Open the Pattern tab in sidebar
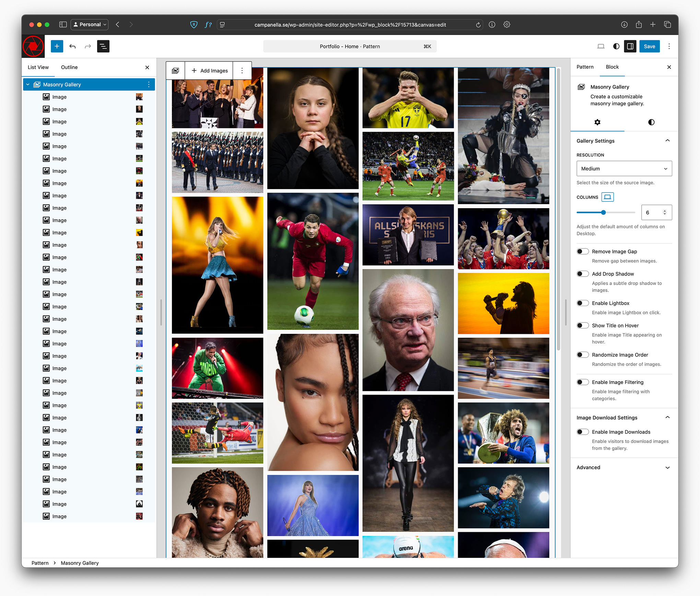700x596 pixels. coord(585,67)
